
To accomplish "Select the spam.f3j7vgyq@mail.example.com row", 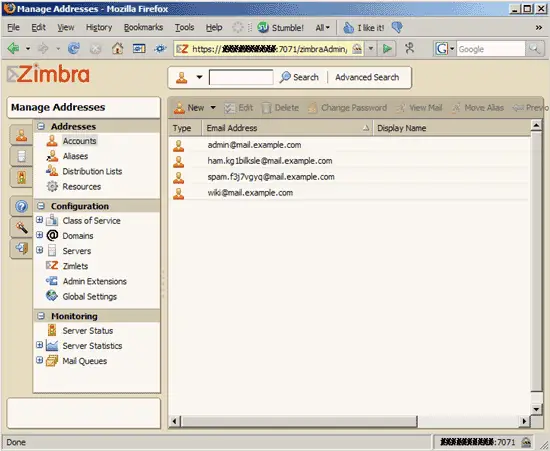I will 349,177.
